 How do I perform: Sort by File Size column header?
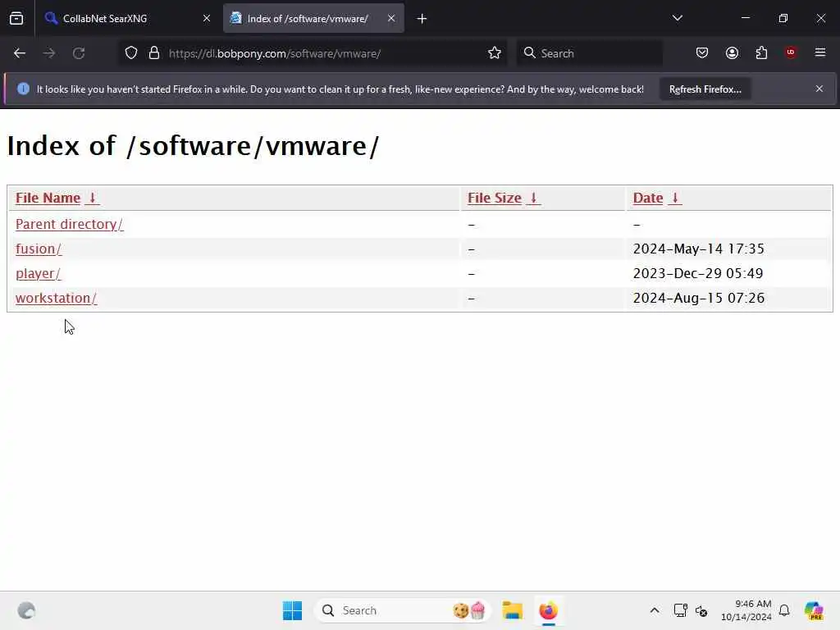[495, 198]
